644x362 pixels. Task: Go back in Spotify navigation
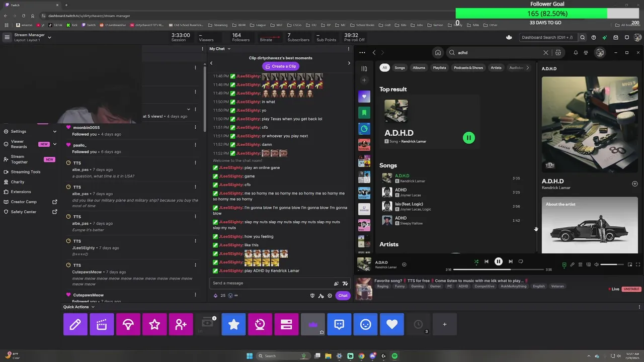coord(374,52)
